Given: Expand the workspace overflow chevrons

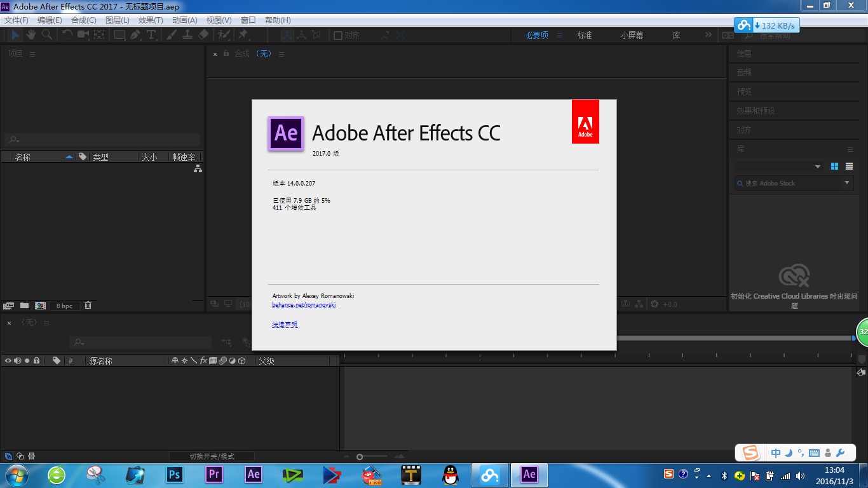Looking at the screenshot, I should click(x=709, y=35).
